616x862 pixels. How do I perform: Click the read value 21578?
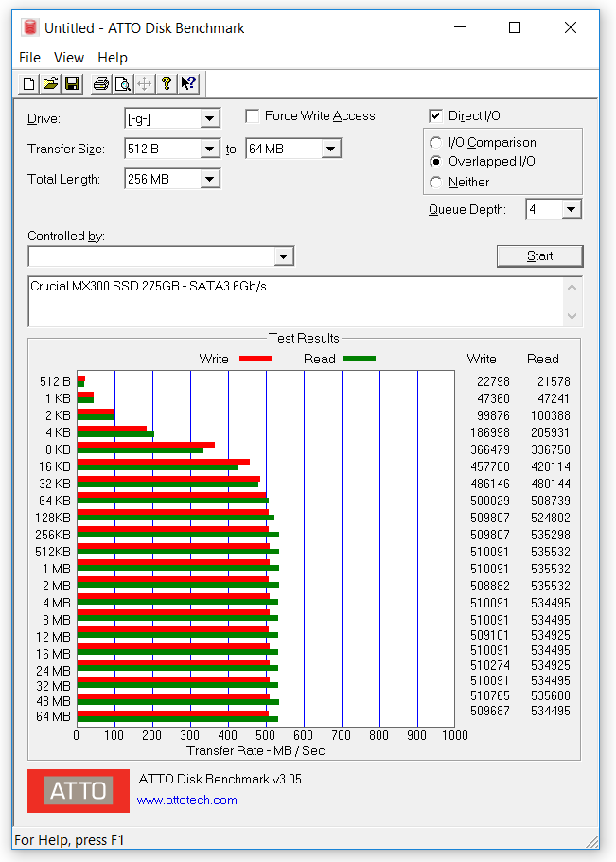tap(554, 381)
